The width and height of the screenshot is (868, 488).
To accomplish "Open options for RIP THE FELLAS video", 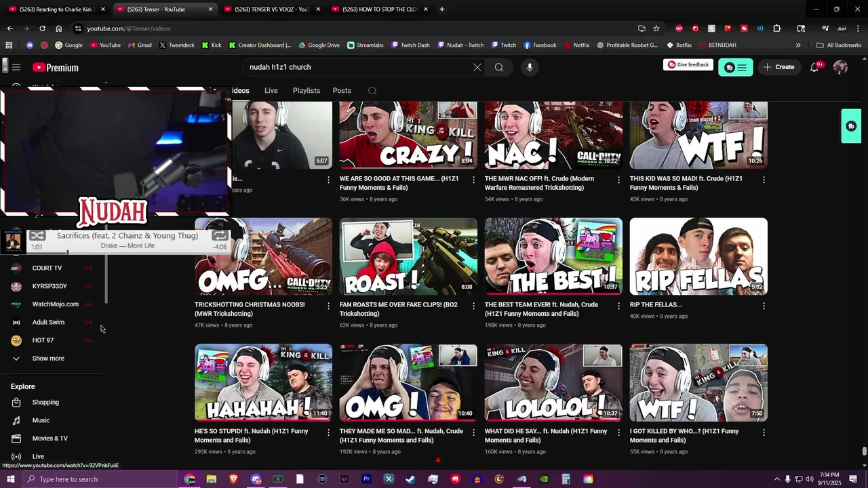I will [764, 306].
